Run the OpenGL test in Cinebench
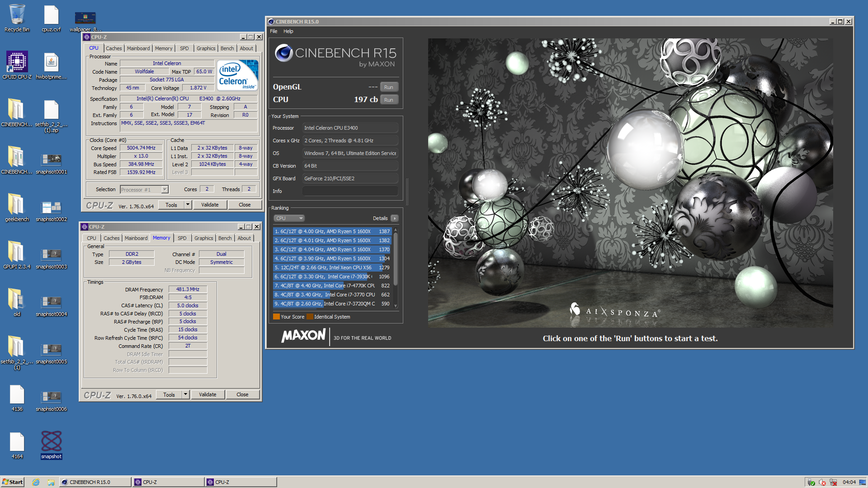Image resolution: width=868 pixels, height=488 pixels. tap(389, 87)
